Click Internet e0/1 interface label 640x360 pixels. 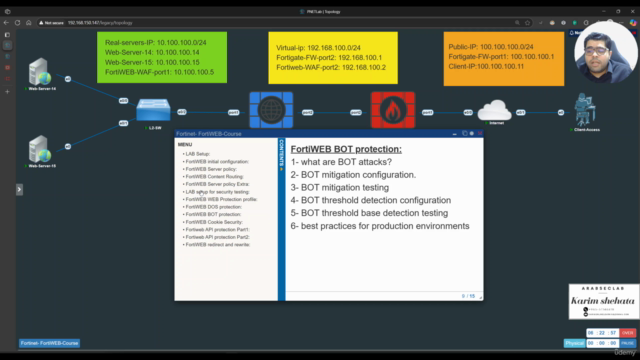(520, 112)
